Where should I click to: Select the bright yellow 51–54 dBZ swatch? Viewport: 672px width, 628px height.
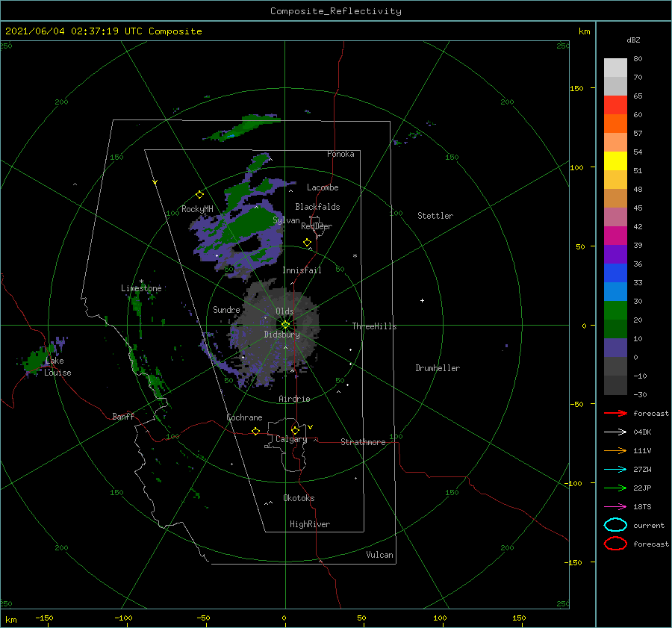[x=615, y=161]
